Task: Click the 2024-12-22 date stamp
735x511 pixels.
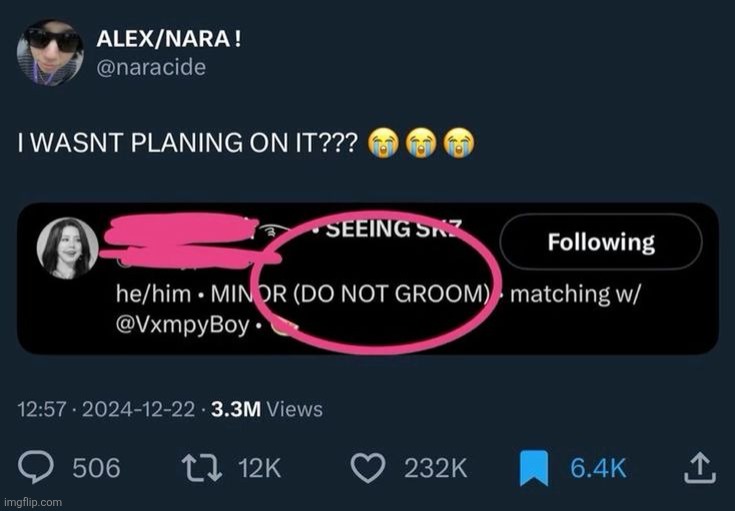Action: tap(140, 408)
